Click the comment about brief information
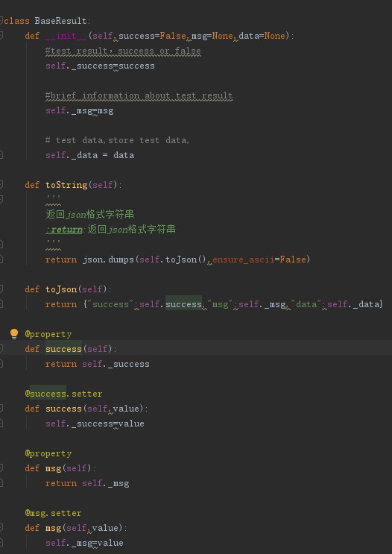 point(139,95)
